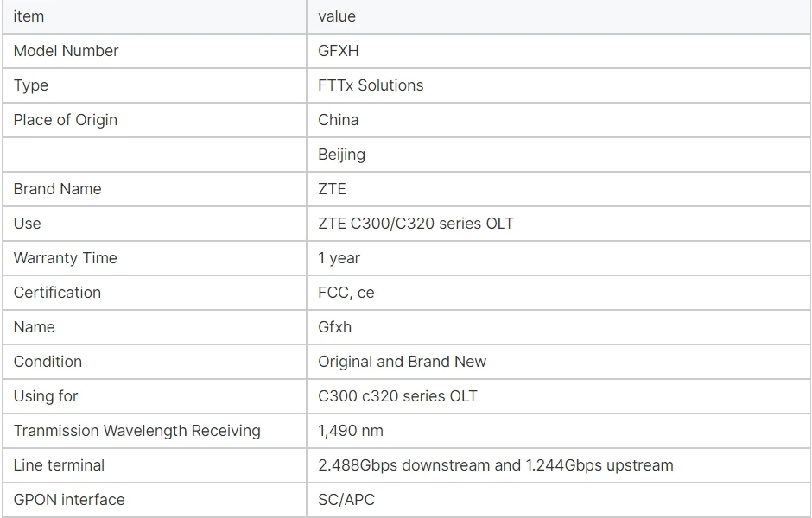Select the "Brand Name" label cell
The height and width of the screenshot is (518, 812).
click(x=58, y=189)
